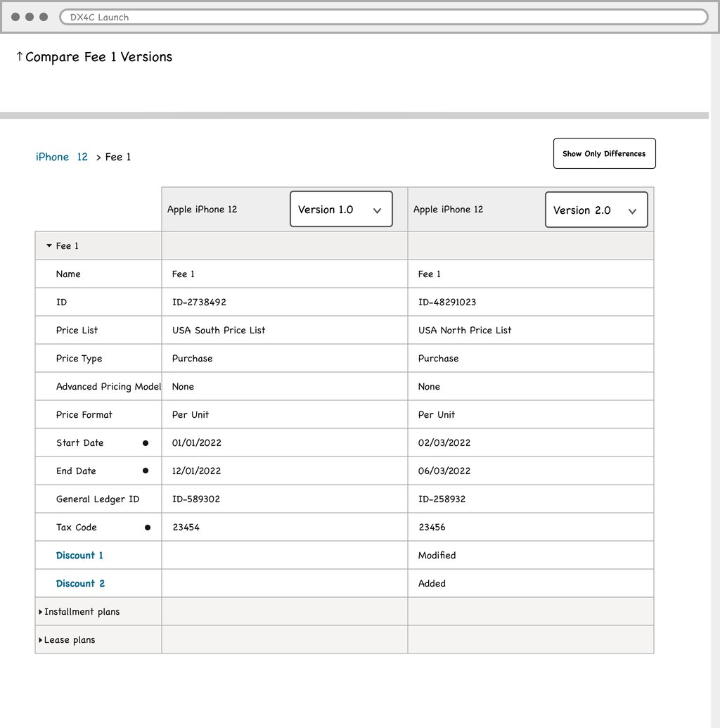The height and width of the screenshot is (728, 720).
Task: Click the Start Date difference dot
Action: (146, 443)
